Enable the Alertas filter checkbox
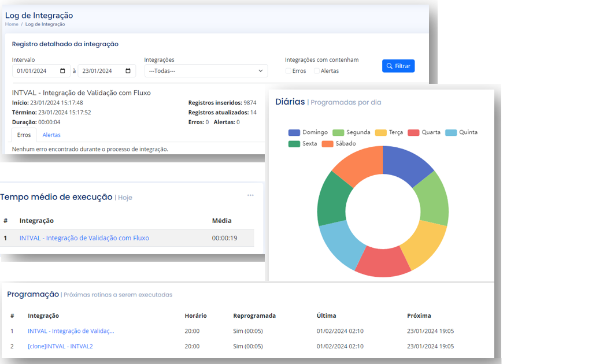Viewport: 592px width, 364px height. coord(317,71)
